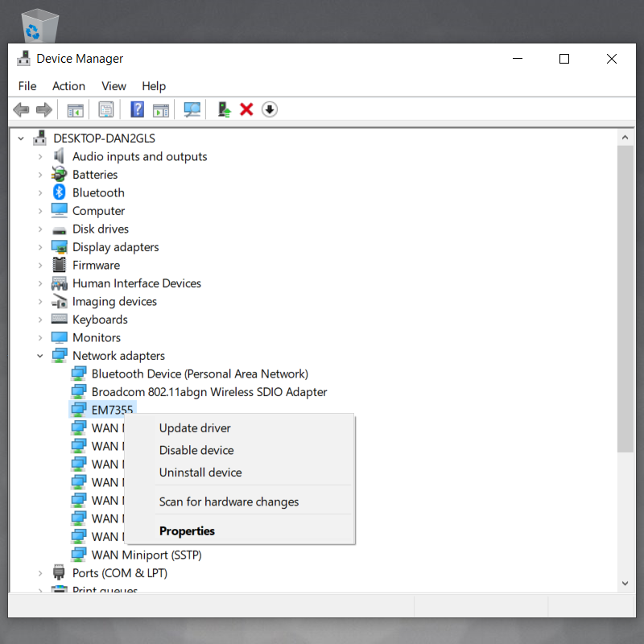The width and height of the screenshot is (644, 644).
Task: Select the WAN Miniport (SSTP) device
Action: 146,555
